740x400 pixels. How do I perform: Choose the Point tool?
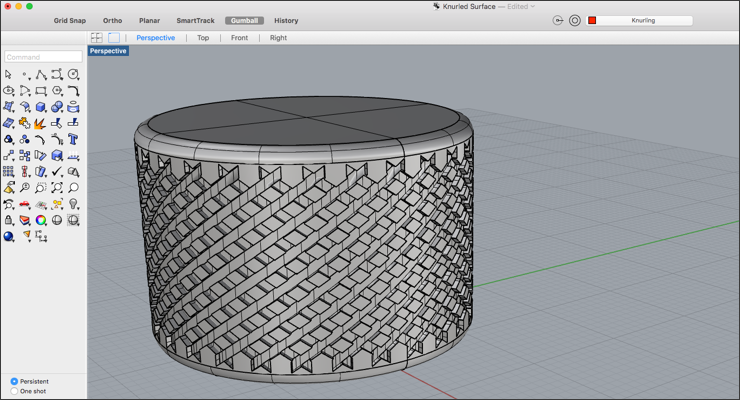click(25, 75)
